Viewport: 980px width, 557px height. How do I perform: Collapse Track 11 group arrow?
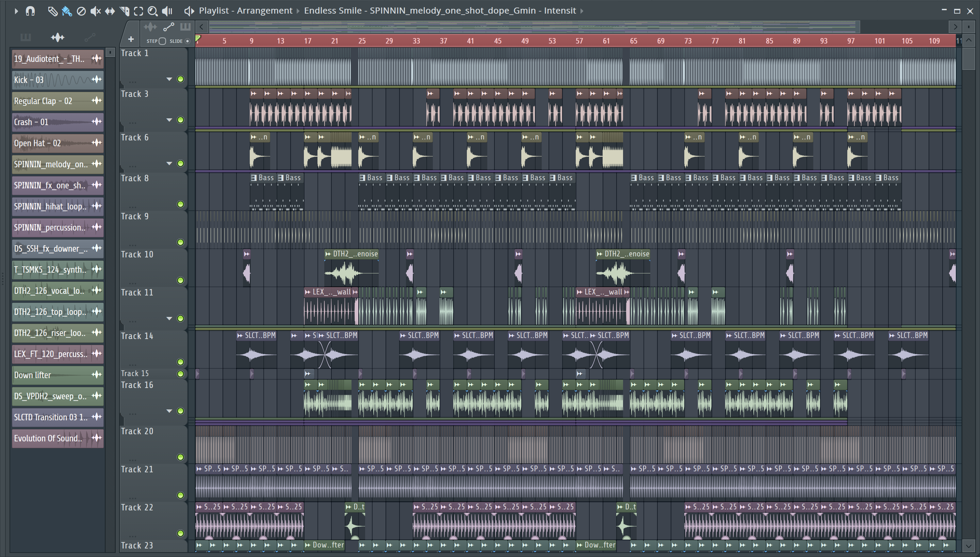coord(169,318)
